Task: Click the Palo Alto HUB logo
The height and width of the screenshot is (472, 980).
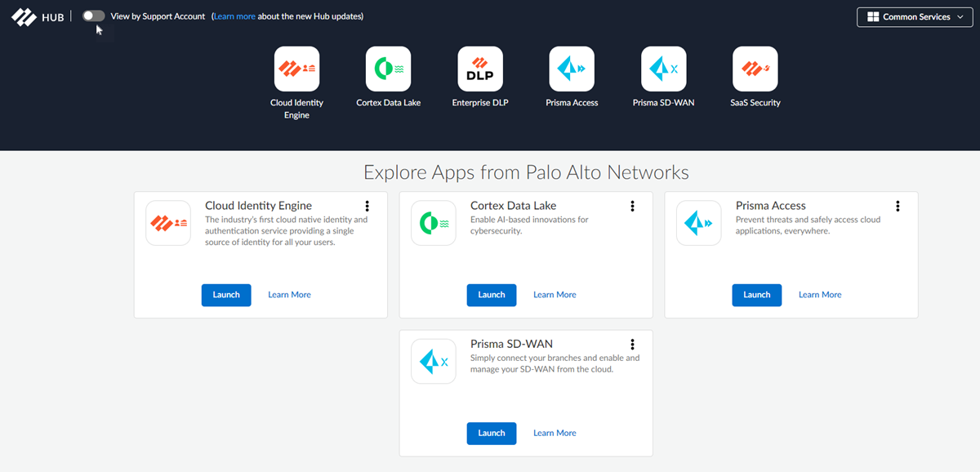Action: tap(38, 17)
